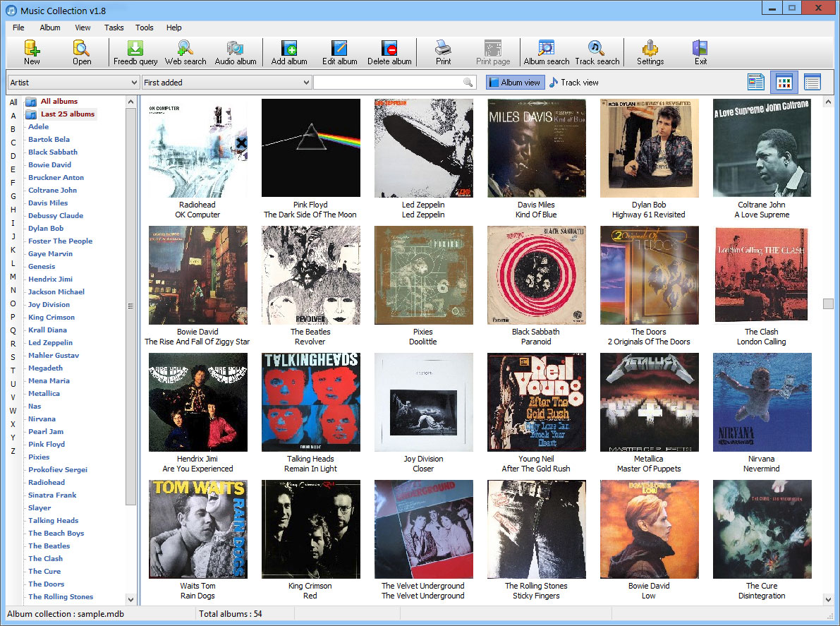Print the album collection

(x=443, y=52)
